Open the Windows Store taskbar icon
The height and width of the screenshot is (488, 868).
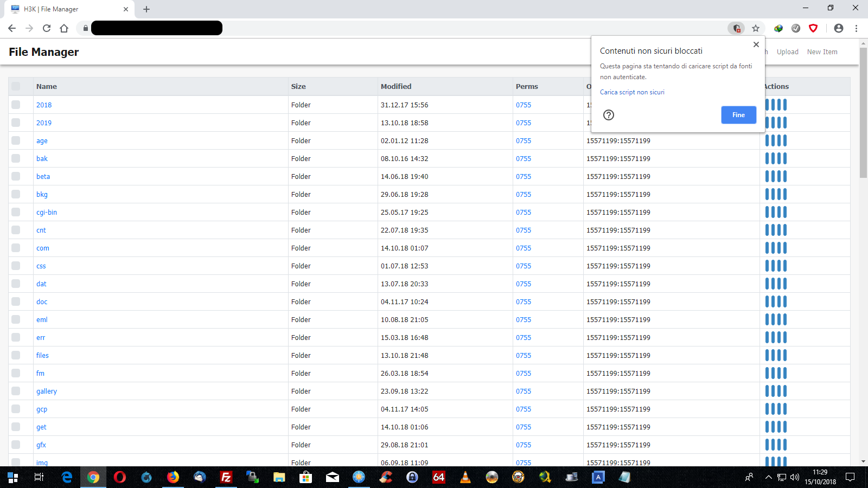305,478
